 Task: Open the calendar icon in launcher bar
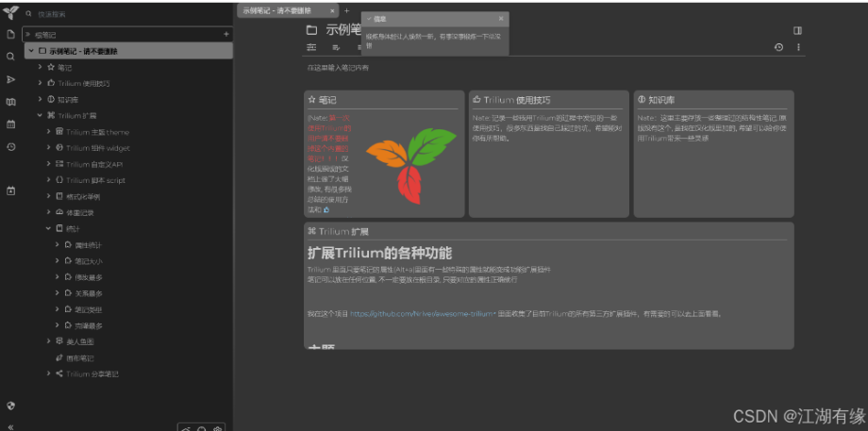pos(10,124)
